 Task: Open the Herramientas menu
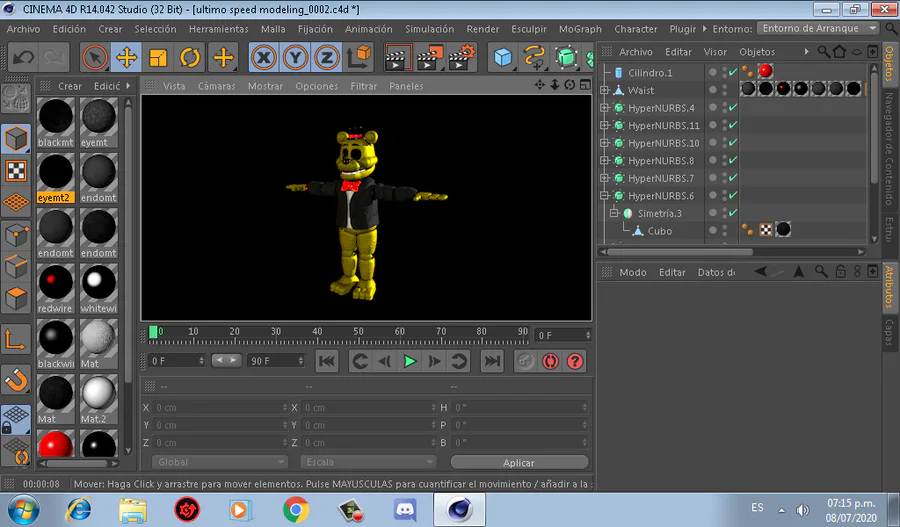pyautogui.click(x=219, y=29)
